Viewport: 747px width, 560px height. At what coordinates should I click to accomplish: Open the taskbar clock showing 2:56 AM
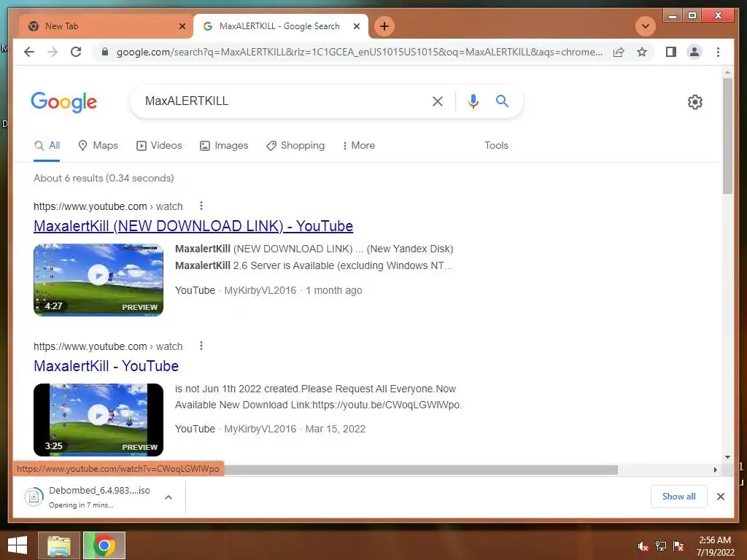click(x=715, y=546)
